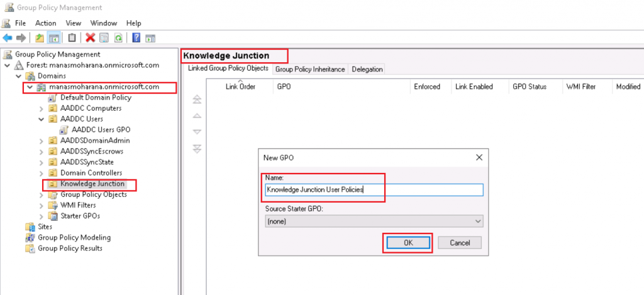Click the red X Delete toolbar icon

90,38
